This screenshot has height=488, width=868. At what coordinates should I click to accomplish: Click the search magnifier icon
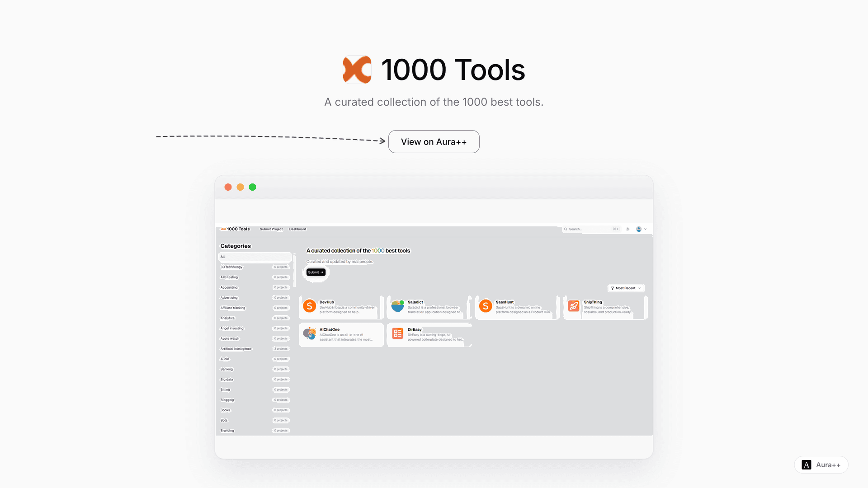(x=566, y=229)
